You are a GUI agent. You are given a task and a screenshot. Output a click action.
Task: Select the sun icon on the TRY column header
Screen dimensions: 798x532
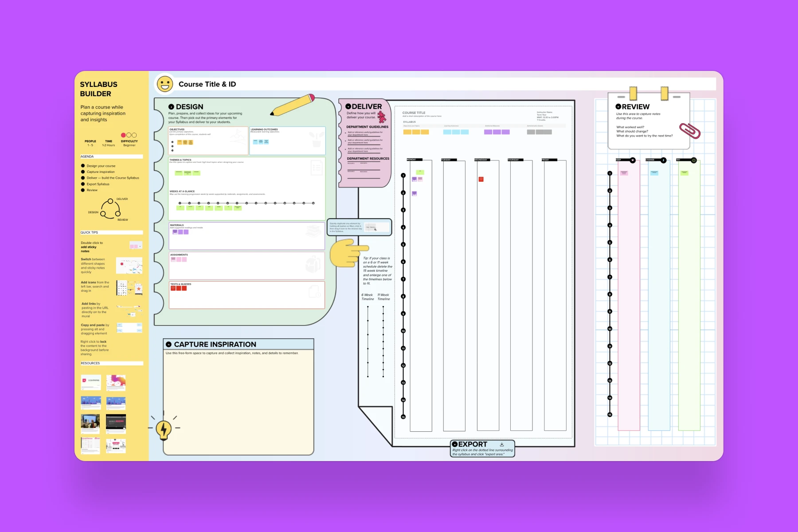(694, 160)
